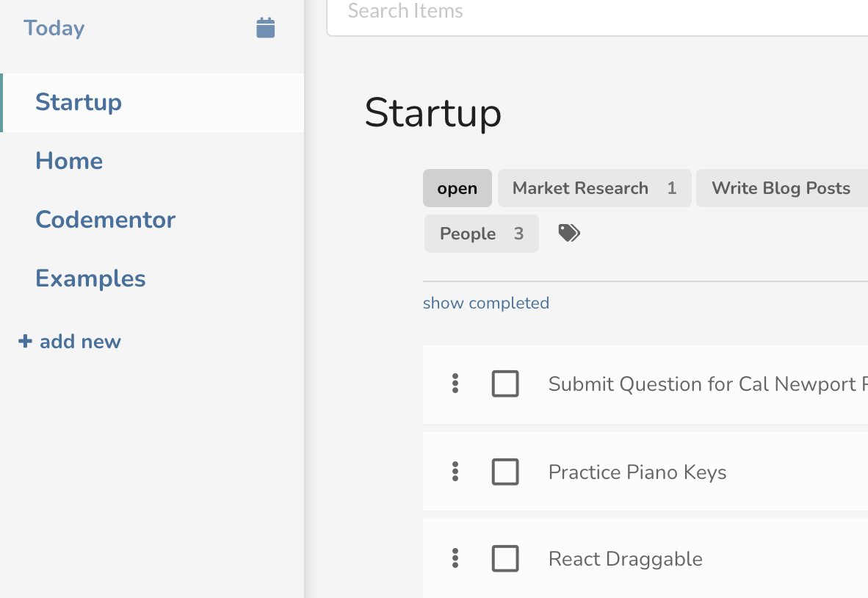Click the plus icon for add new

tap(25, 342)
